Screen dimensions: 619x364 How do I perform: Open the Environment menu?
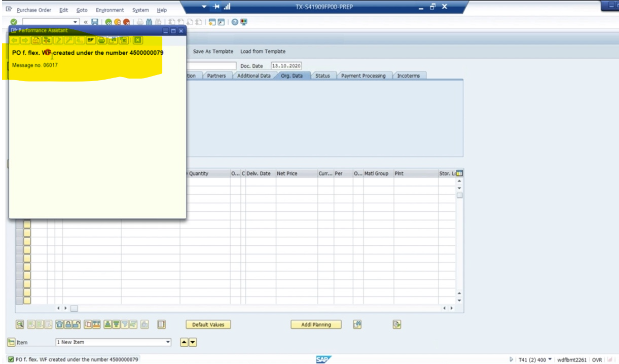tap(110, 10)
